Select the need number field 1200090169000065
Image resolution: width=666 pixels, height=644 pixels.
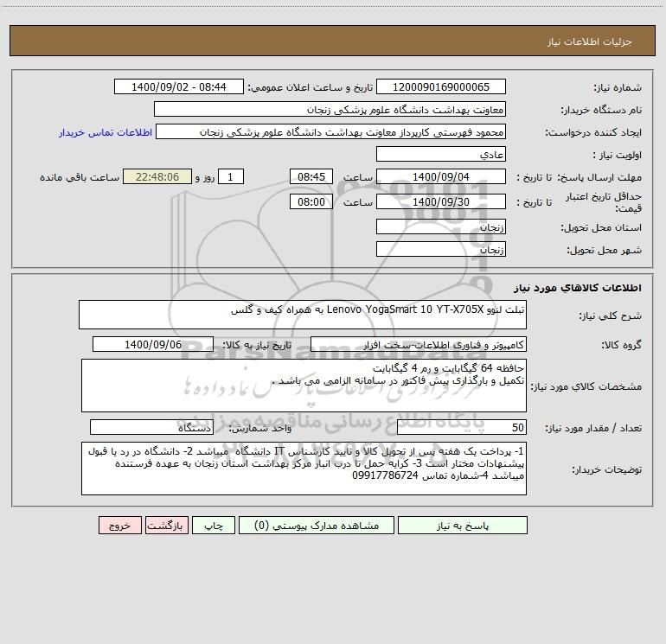[x=441, y=87]
